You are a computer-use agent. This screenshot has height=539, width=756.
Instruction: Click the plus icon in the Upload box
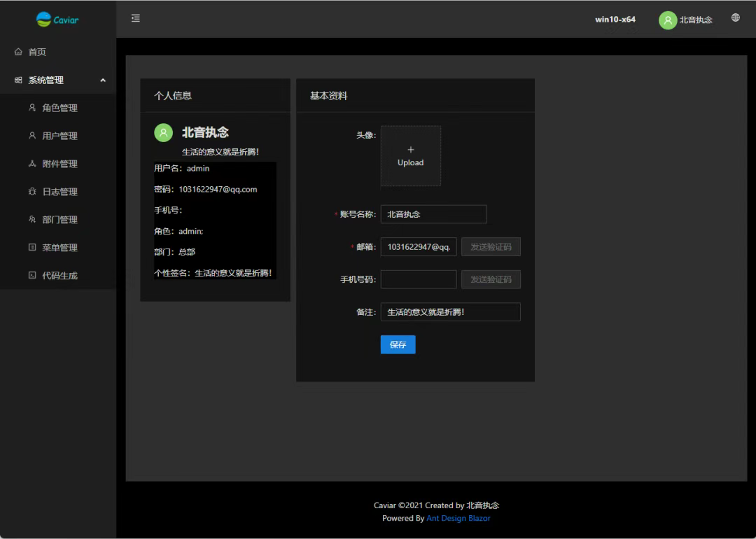(411, 150)
